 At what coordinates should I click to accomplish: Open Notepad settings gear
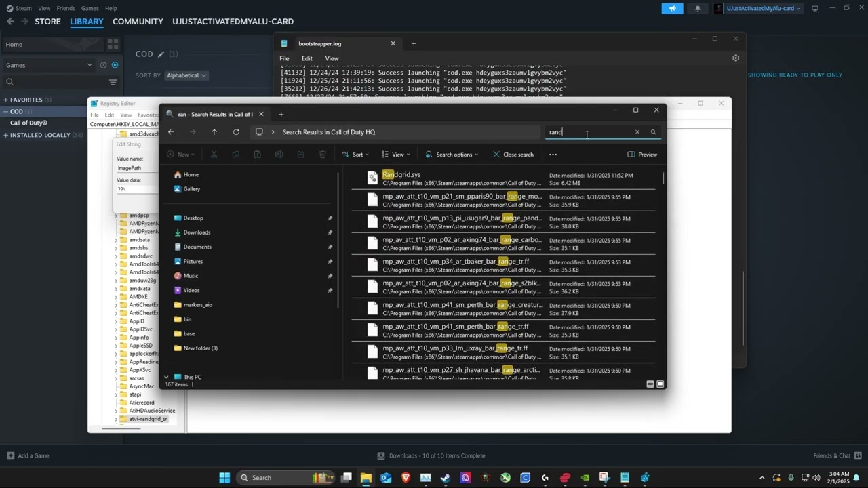coord(736,58)
